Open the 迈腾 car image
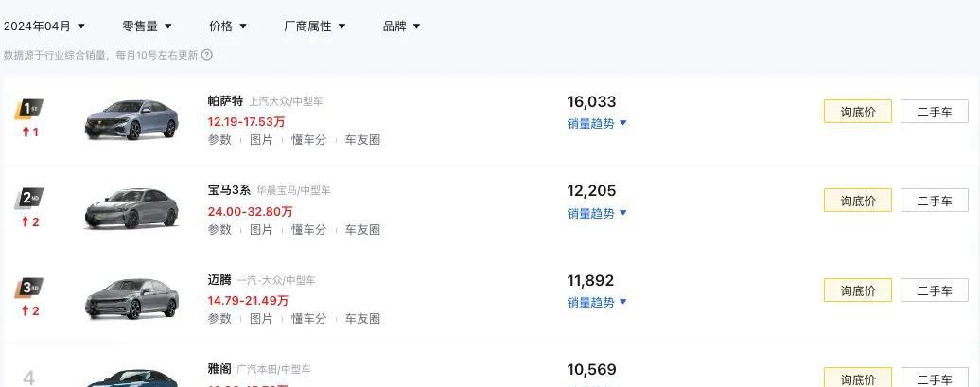The height and width of the screenshot is (387, 980). pyautogui.click(x=131, y=298)
